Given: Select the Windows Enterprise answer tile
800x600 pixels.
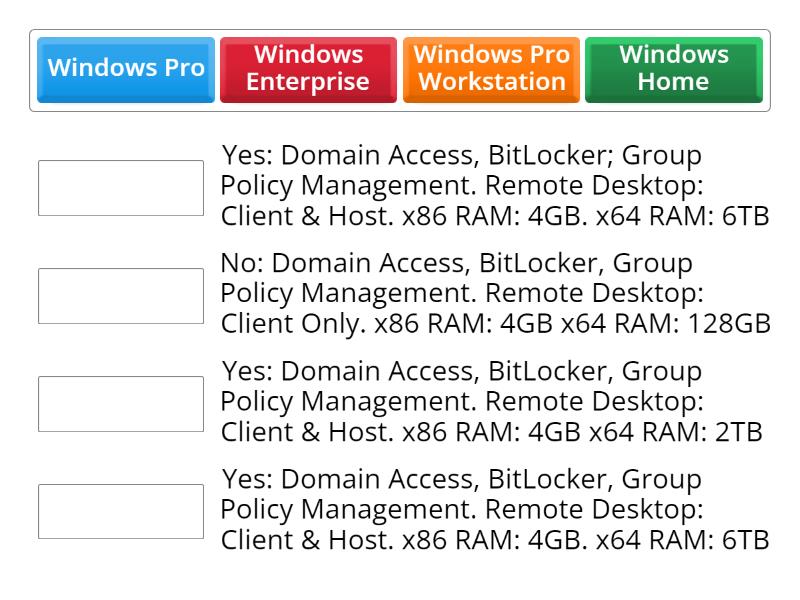Looking at the screenshot, I should (308, 69).
